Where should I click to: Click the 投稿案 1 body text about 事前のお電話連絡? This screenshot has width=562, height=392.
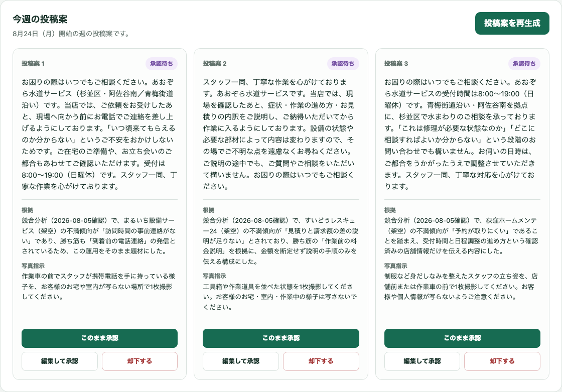coord(100,134)
